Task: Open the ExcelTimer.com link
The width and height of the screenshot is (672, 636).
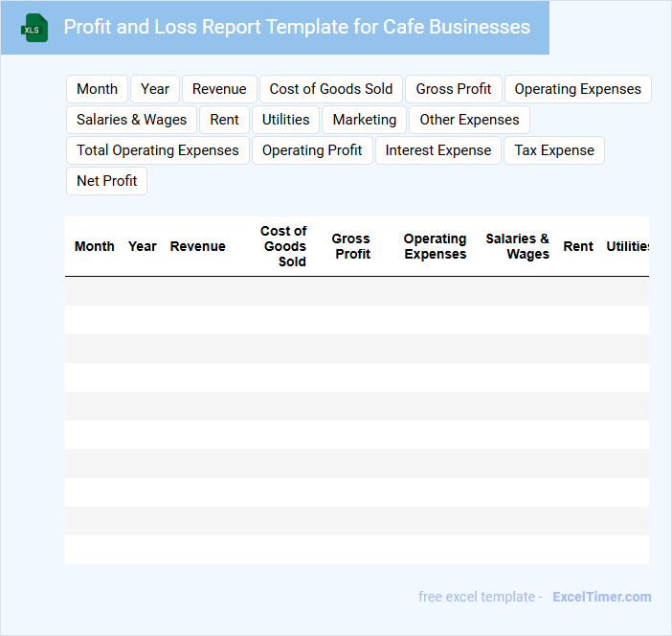Action: click(x=602, y=597)
